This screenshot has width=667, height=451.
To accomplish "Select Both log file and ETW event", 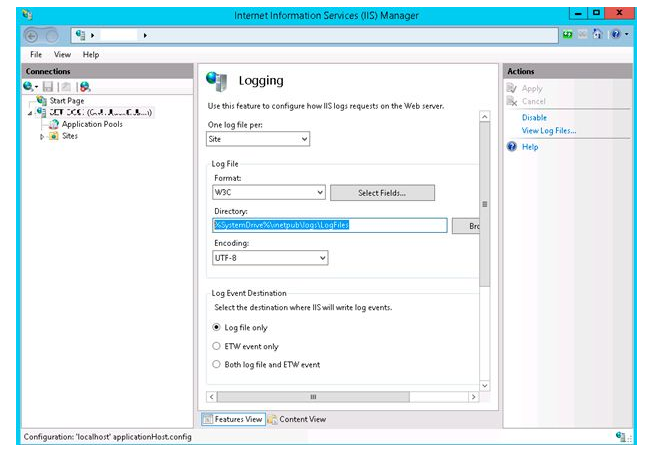I will 217,364.
